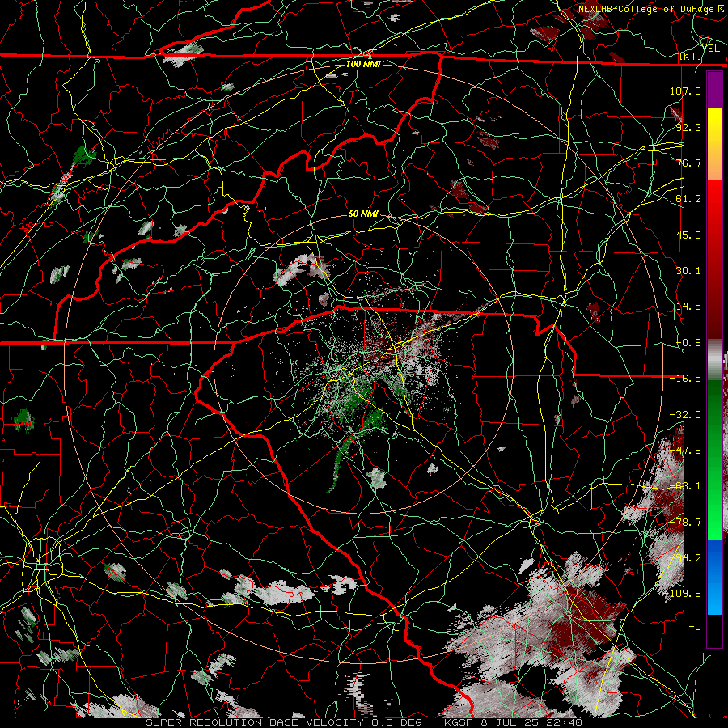The width and height of the screenshot is (728, 728).
Task: Select the 76.7 velocity scale value
Action: pyautogui.click(x=688, y=163)
